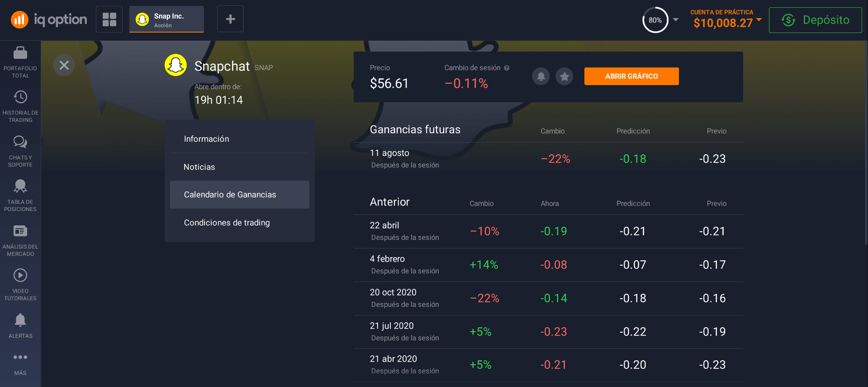This screenshot has width=868, height=387.
Task: Open Video Tutoriales in the sidebar
Action: click(x=20, y=285)
